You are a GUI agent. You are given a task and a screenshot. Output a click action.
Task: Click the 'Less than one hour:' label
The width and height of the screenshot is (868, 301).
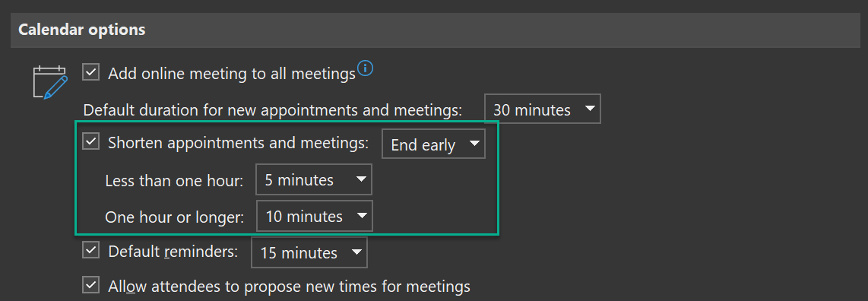pyautogui.click(x=174, y=180)
